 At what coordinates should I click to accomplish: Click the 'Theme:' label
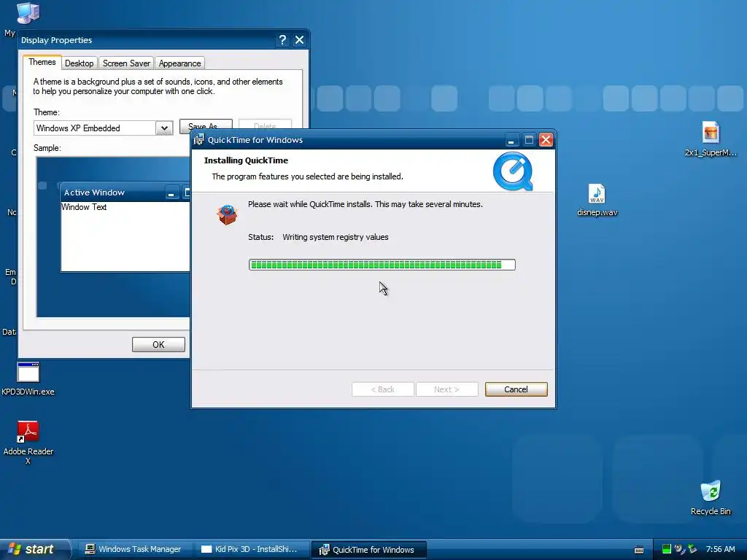(47, 112)
